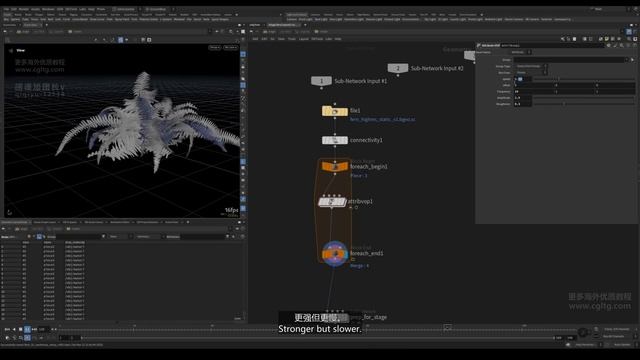Open the network editor Layout menu

point(304,39)
